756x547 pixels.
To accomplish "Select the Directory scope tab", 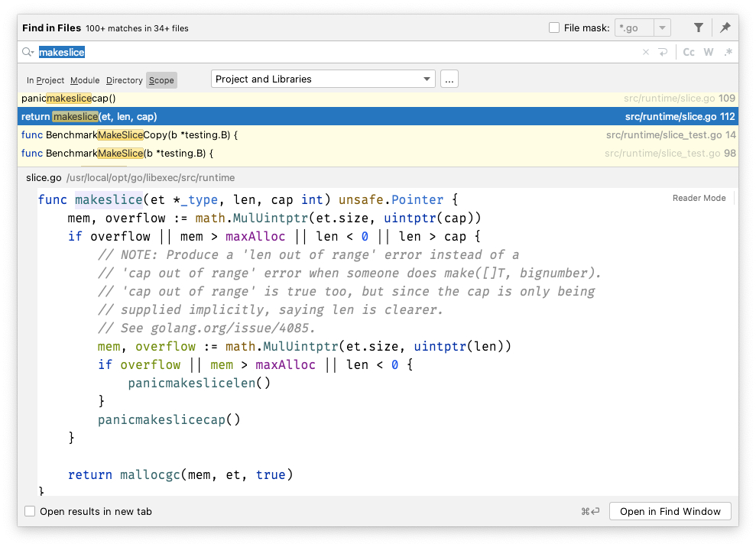I will 125,80.
